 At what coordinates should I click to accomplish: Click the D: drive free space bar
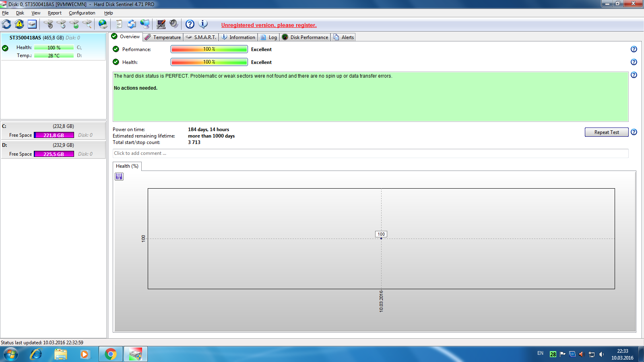click(x=54, y=154)
